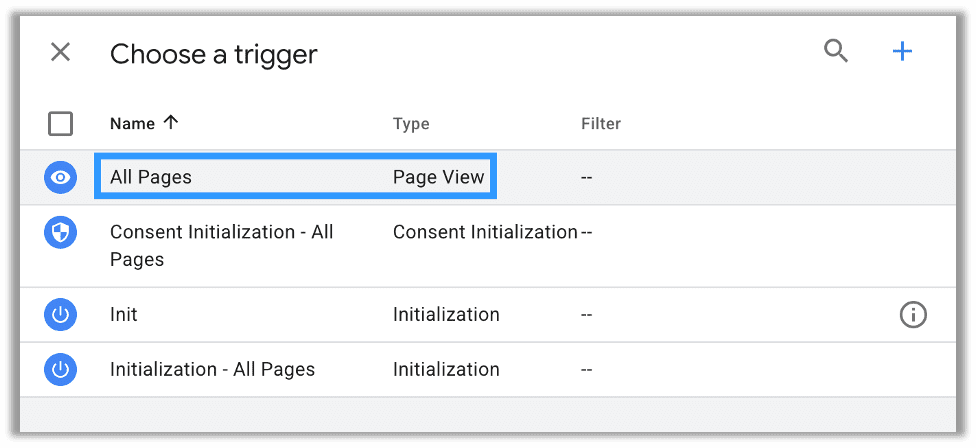976x448 pixels.
Task: Choose Consent Initialization - All Pages trigger
Action: point(221,245)
